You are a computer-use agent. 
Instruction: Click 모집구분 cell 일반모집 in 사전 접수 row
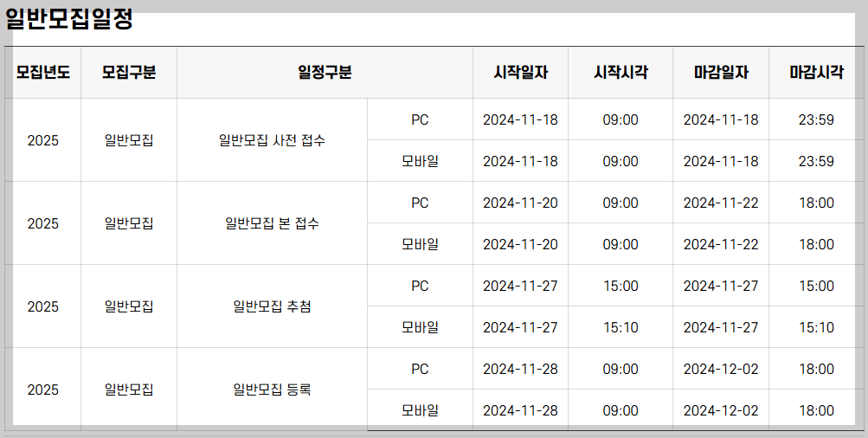(129, 140)
